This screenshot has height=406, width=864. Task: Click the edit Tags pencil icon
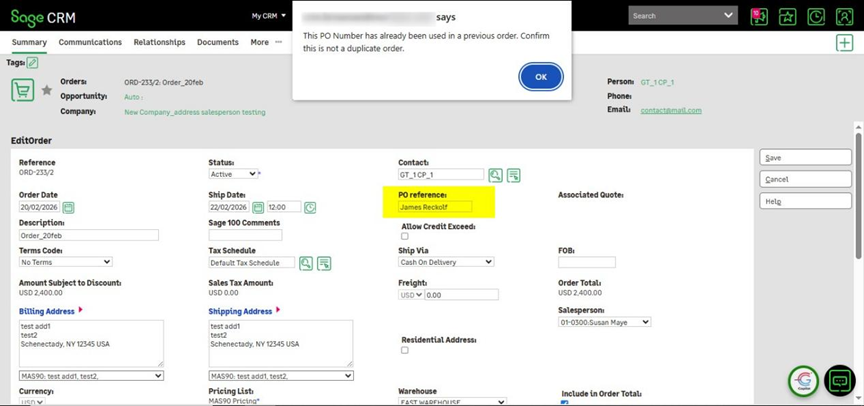pos(32,63)
